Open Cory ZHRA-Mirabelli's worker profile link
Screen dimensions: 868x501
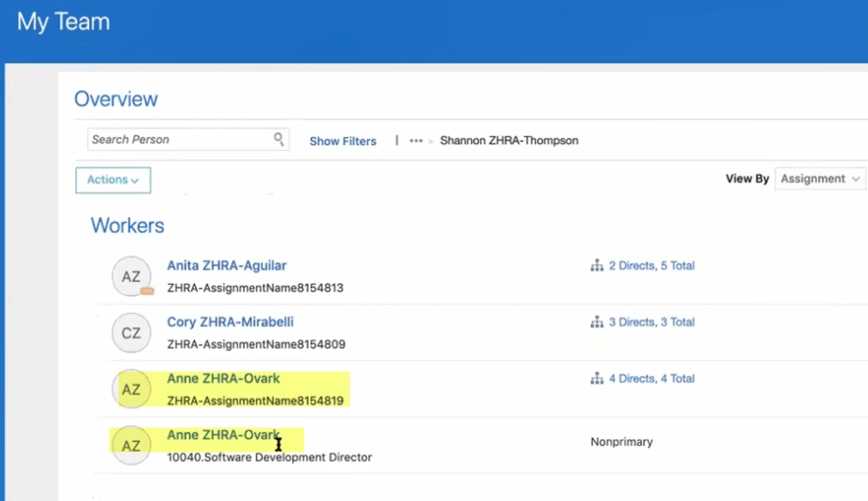(230, 322)
